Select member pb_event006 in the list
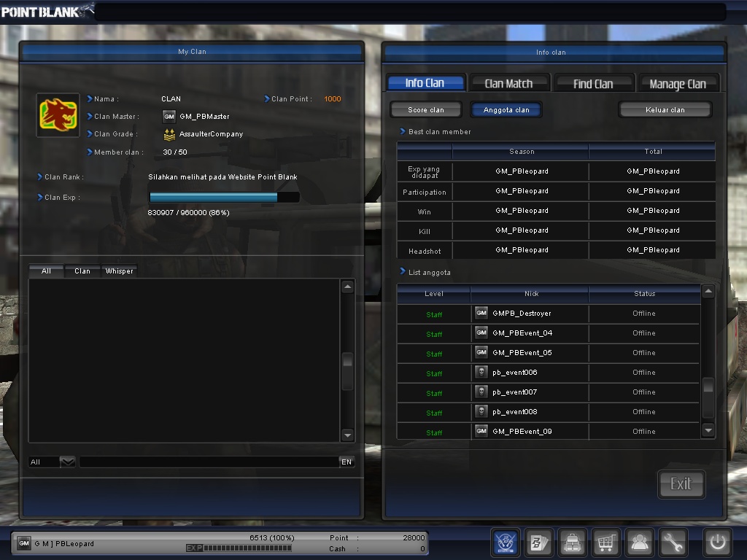This screenshot has width=747, height=560. click(x=549, y=373)
